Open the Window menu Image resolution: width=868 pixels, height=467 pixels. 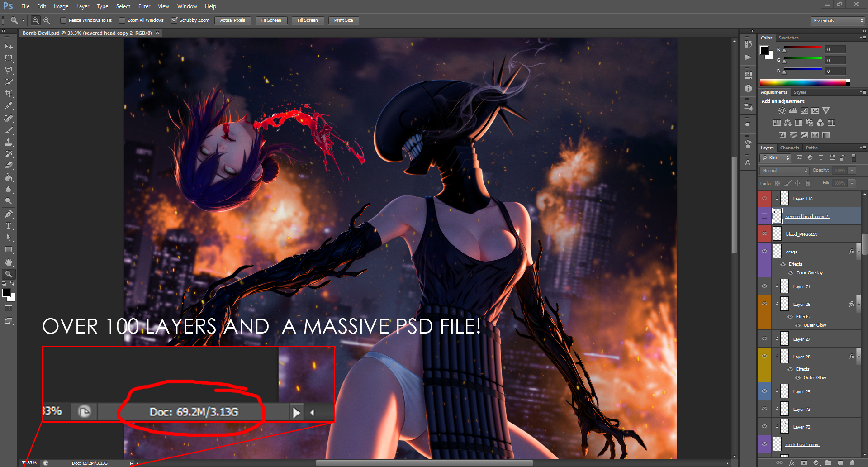187,6
